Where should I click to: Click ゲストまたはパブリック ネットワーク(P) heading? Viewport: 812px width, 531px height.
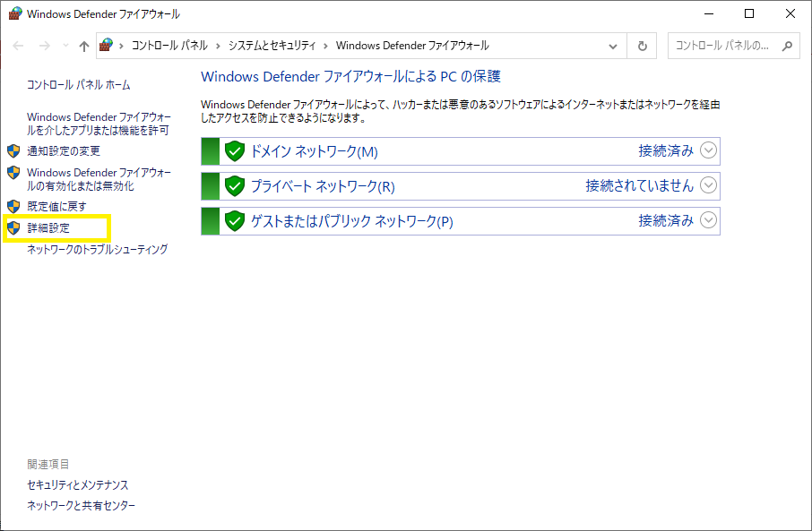(352, 221)
